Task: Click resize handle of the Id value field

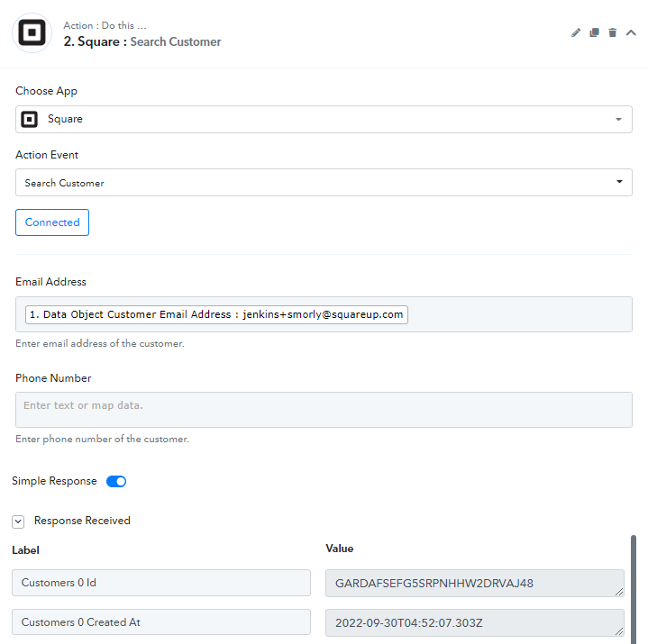Action: [618, 592]
